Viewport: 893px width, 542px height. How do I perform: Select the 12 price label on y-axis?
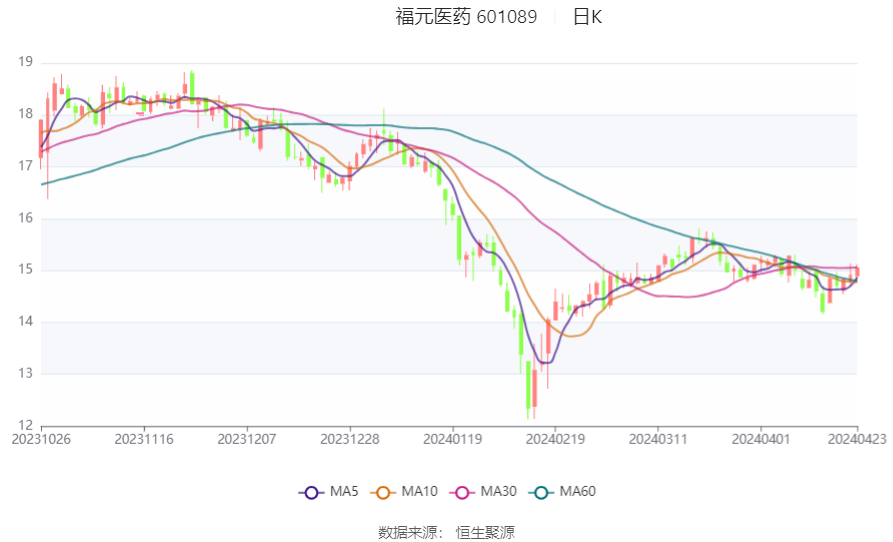[x=25, y=426]
